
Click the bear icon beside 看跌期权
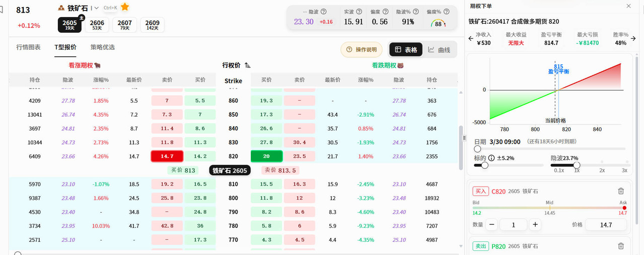tap(401, 65)
